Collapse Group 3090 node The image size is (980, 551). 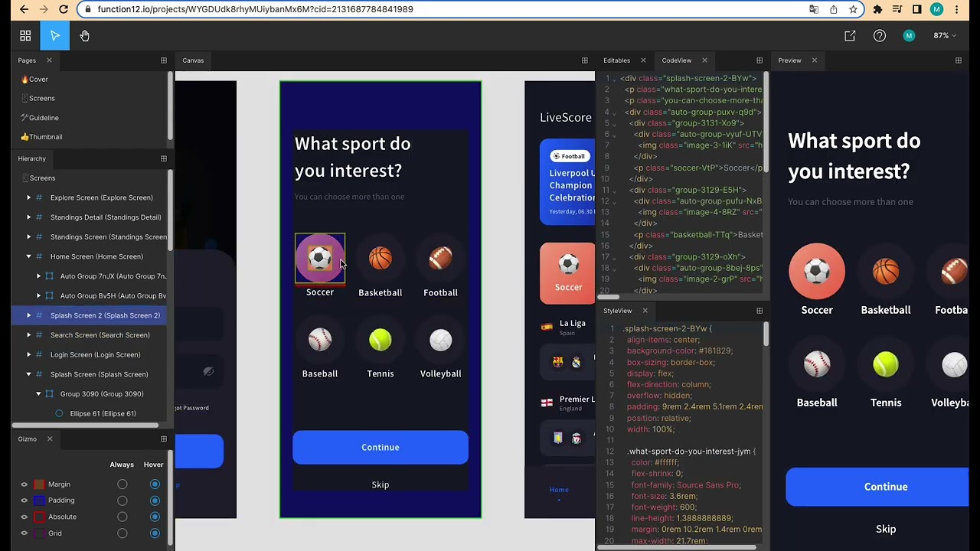[39, 394]
